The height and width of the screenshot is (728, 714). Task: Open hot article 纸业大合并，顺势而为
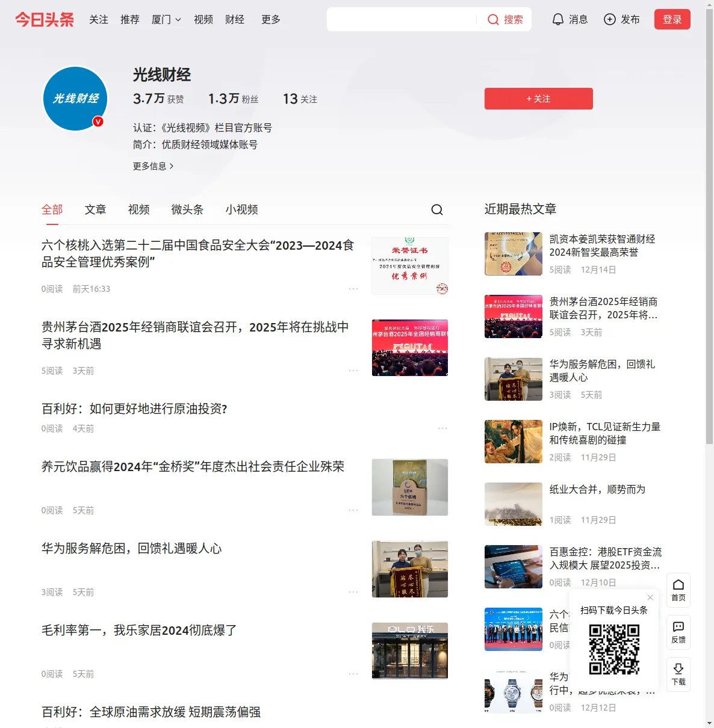pyautogui.click(x=597, y=489)
